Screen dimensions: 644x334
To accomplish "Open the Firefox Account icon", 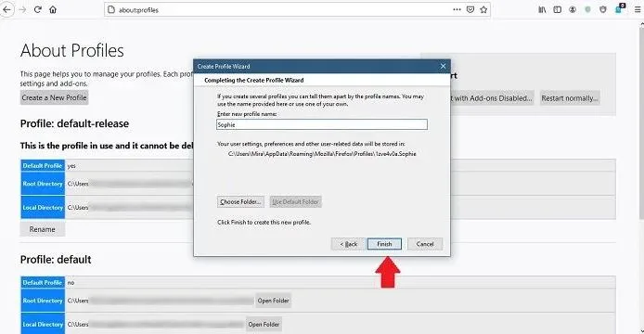I will click(573, 9).
